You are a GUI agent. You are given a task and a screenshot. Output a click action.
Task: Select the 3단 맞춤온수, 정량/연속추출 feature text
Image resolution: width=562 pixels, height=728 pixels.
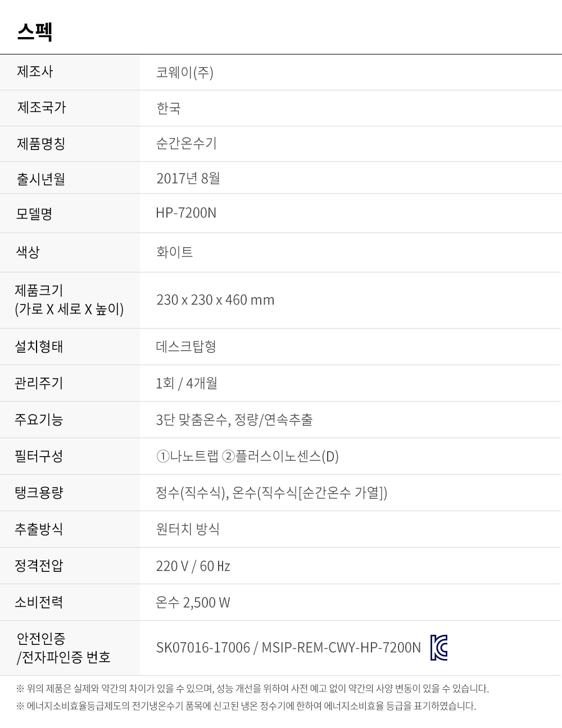234,420
